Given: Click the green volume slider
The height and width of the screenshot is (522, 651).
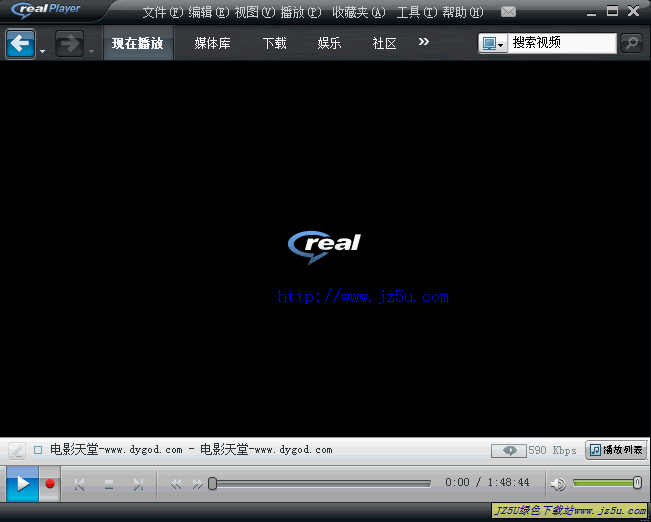Looking at the screenshot, I should (607, 483).
